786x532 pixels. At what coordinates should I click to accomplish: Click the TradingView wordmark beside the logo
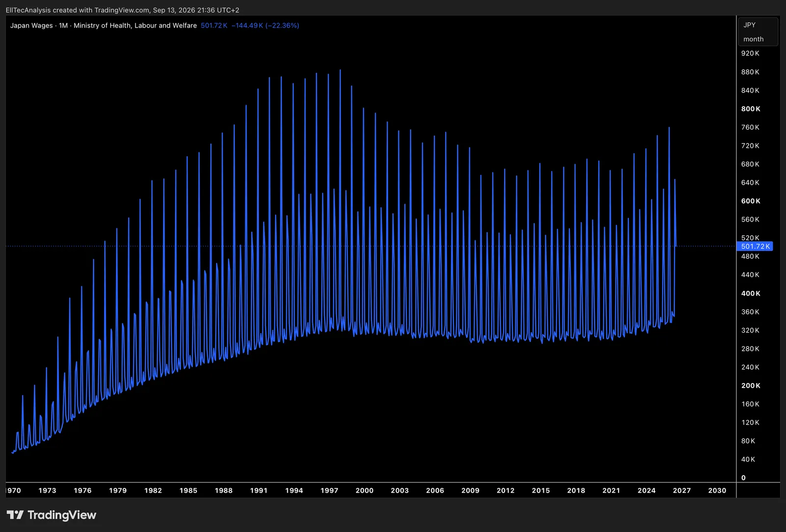pos(62,515)
